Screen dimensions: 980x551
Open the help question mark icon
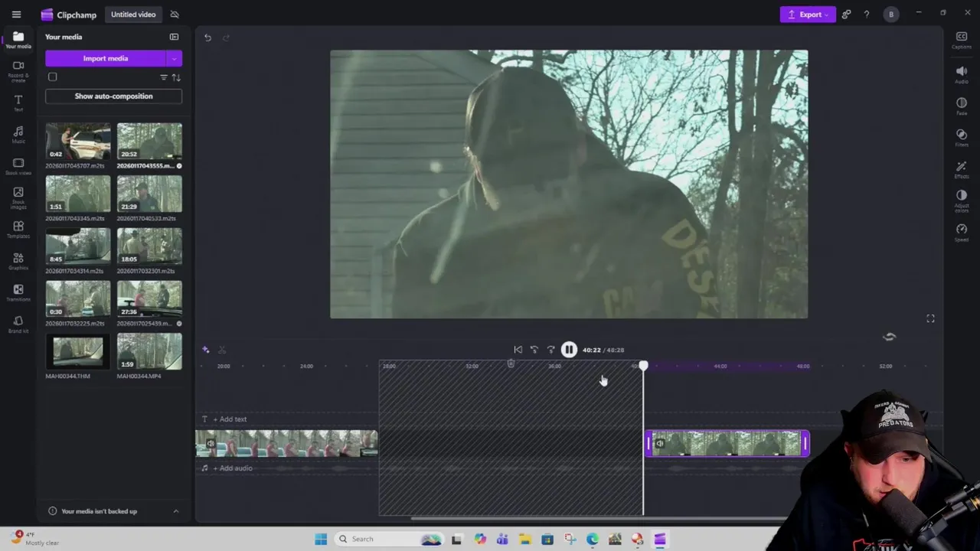(867, 15)
